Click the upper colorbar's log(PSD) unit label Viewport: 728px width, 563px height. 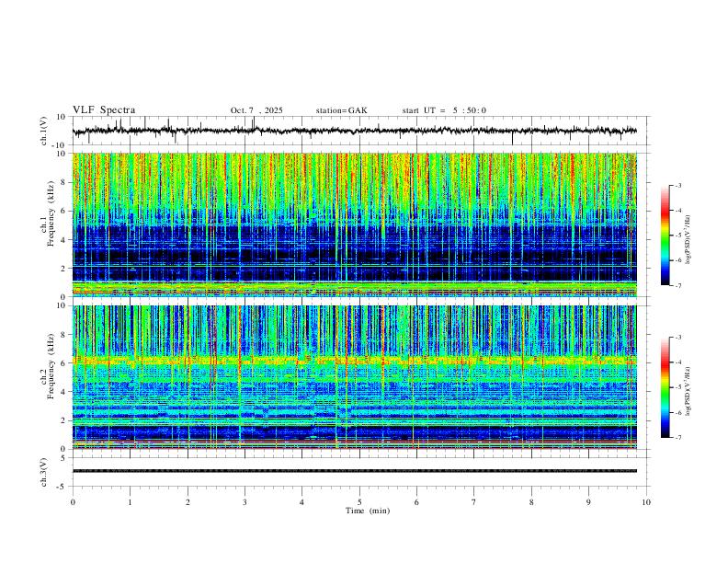[x=688, y=239]
